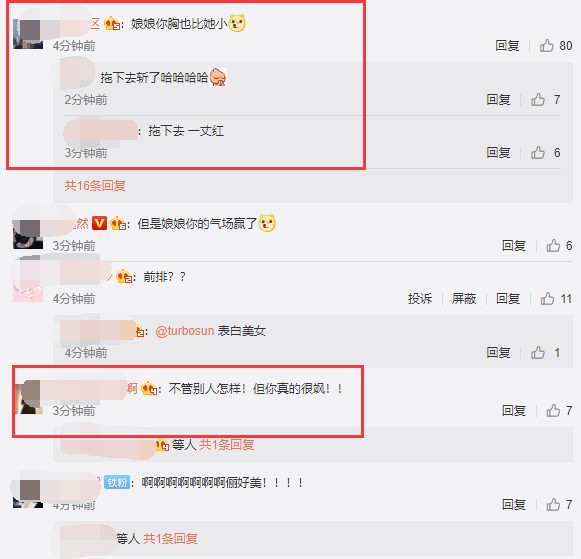The width and height of the screenshot is (581, 559).
Task: Expand 共16条回复 replies
Action: point(95,185)
